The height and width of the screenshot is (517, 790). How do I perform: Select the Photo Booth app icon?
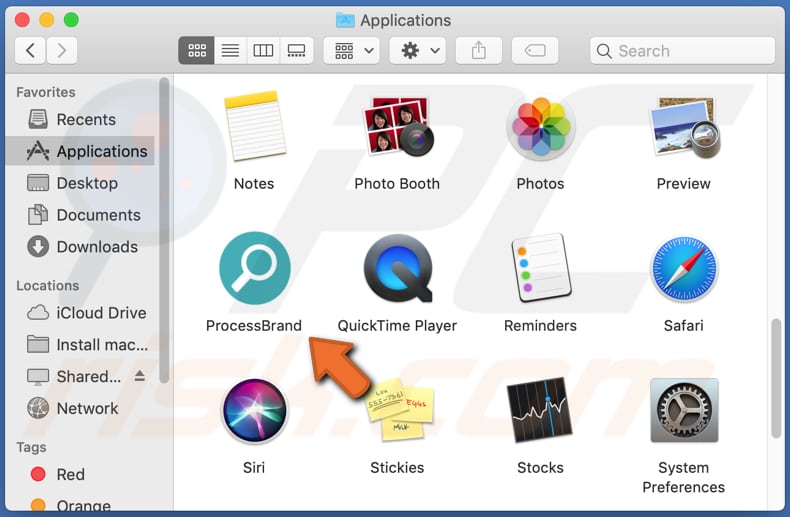[x=398, y=126]
